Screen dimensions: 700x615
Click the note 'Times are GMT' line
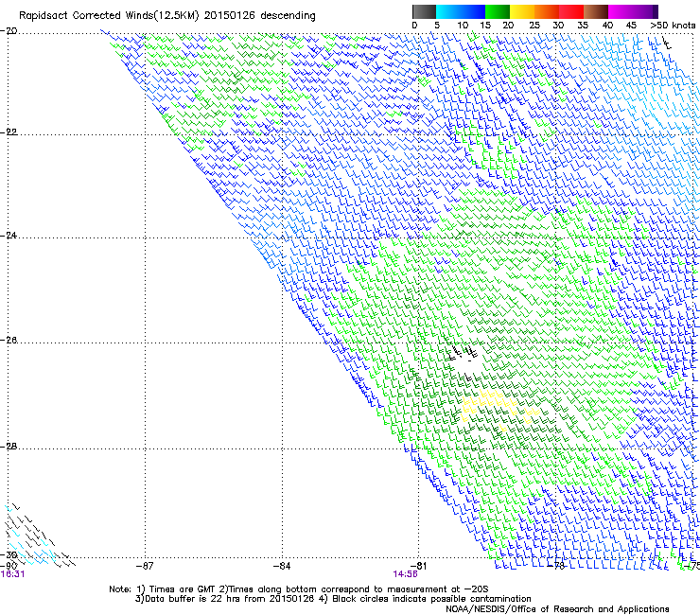click(x=299, y=589)
